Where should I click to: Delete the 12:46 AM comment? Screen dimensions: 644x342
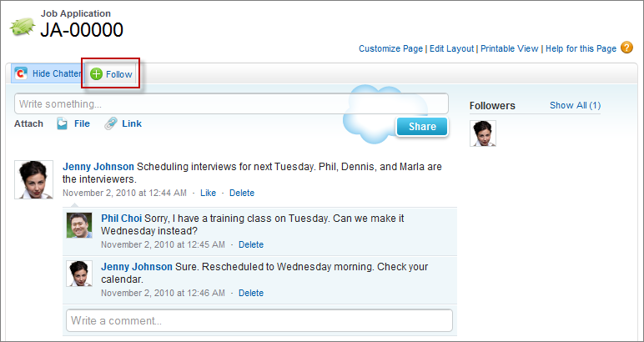(251, 293)
